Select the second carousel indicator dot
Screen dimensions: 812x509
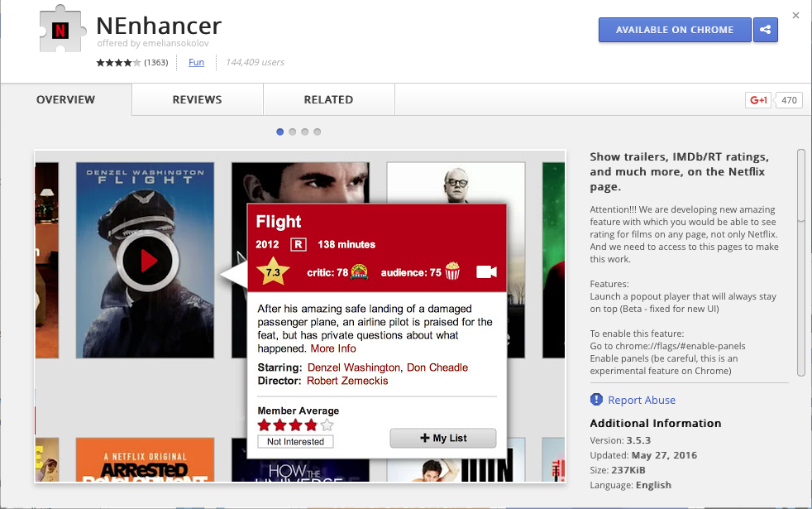293,132
